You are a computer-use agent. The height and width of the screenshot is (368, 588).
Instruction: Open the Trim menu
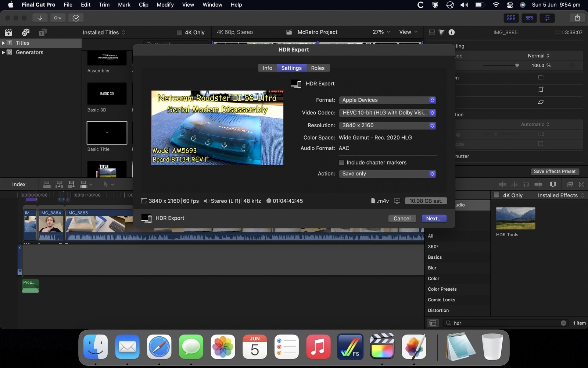104,5
